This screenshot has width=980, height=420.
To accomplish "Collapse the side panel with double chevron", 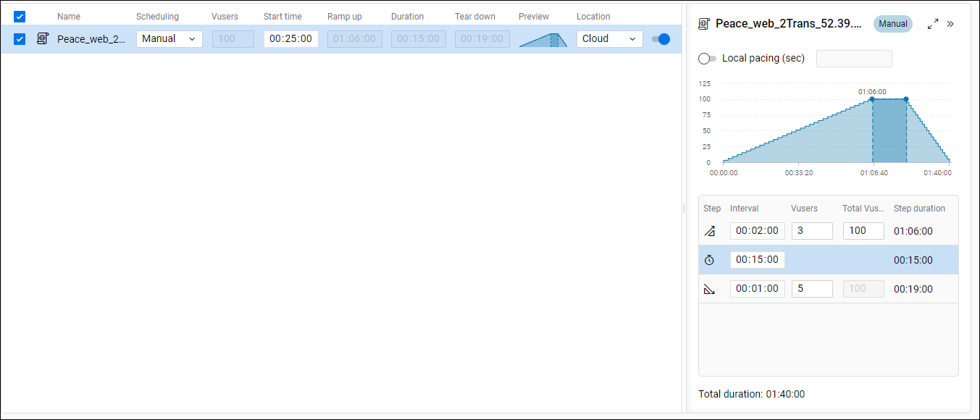I will tap(950, 24).
